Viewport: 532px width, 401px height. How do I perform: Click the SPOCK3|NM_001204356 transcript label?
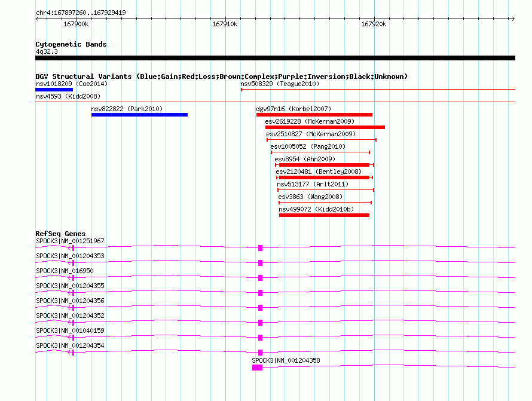coord(70,301)
